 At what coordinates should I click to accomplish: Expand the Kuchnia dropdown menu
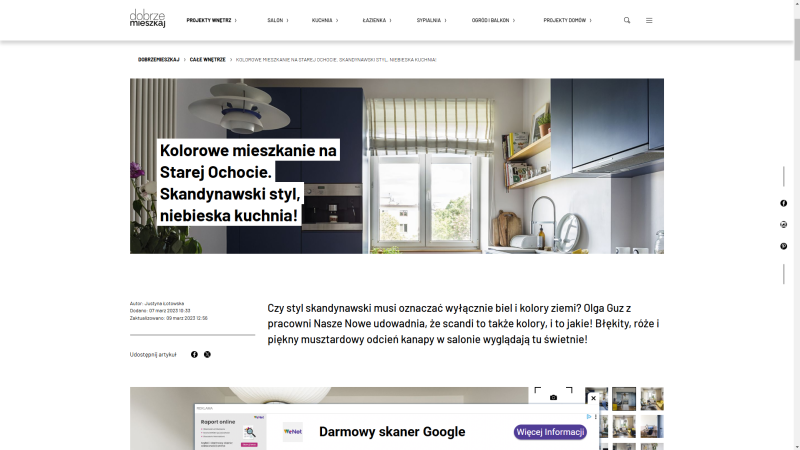(324, 20)
